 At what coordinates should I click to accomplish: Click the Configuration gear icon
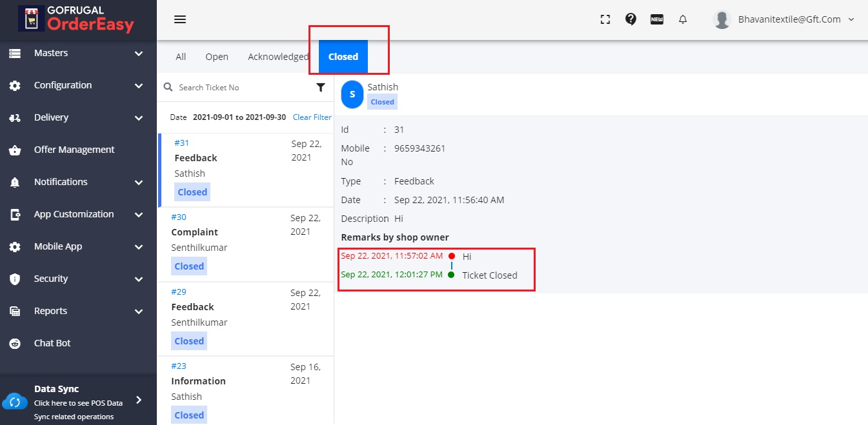[15, 85]
